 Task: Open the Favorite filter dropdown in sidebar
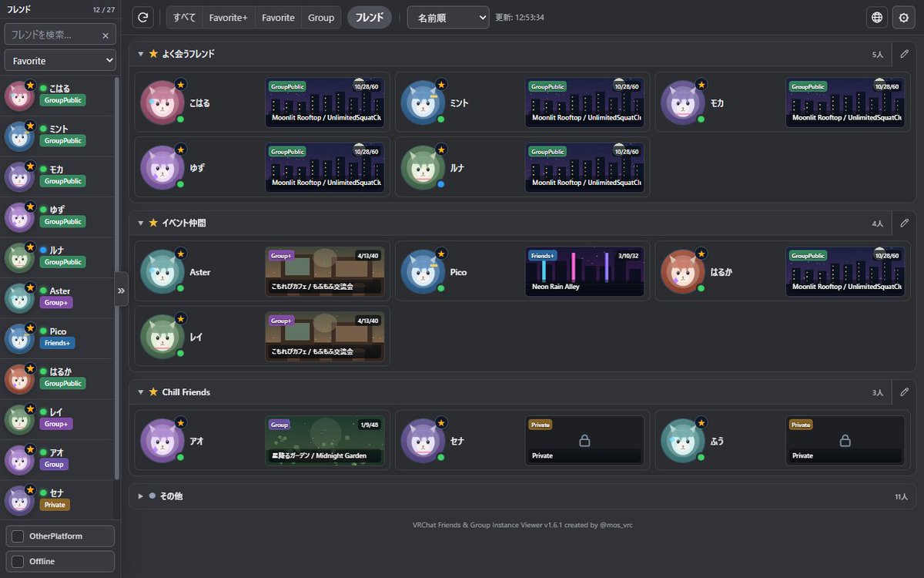click(60, 60)
